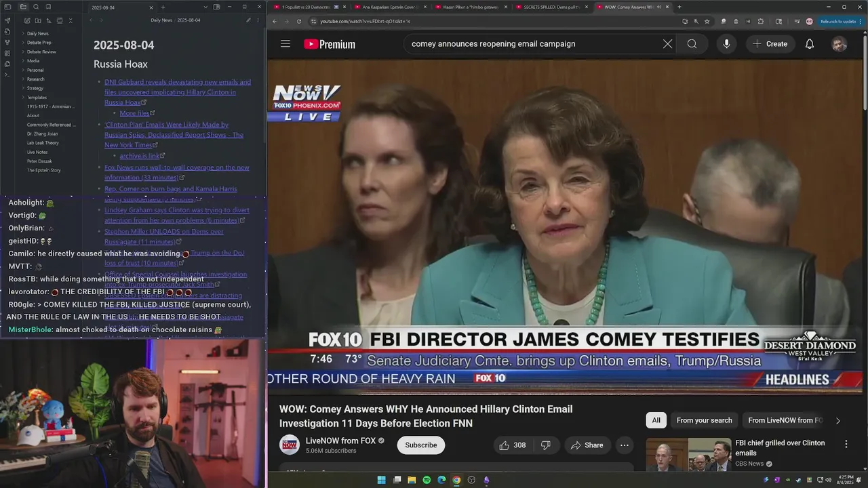868x488 pixels.
Task: Clear the YouTube search box
Action: coord(667,44)
